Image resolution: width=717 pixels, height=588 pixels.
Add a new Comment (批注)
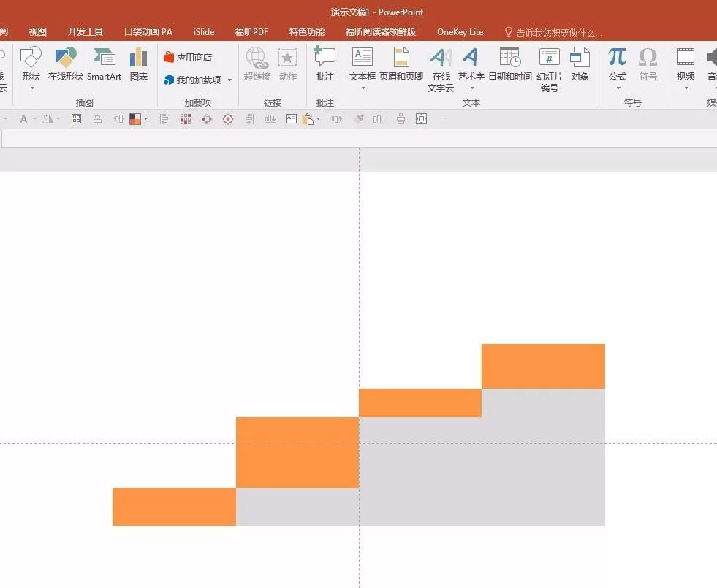[325, 64]
